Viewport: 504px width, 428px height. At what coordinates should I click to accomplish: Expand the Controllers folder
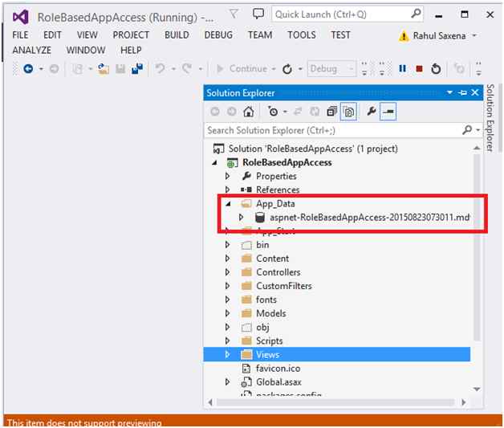click(227, 272)
